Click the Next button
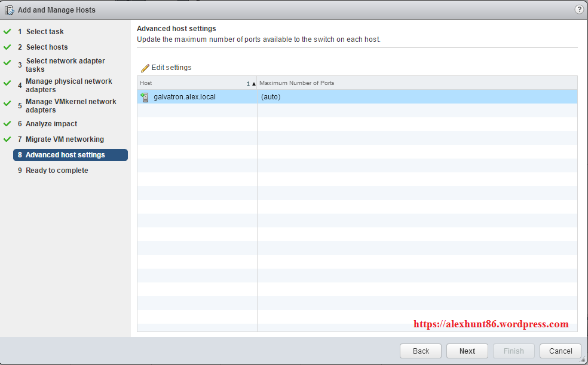 tap(467, 351)
